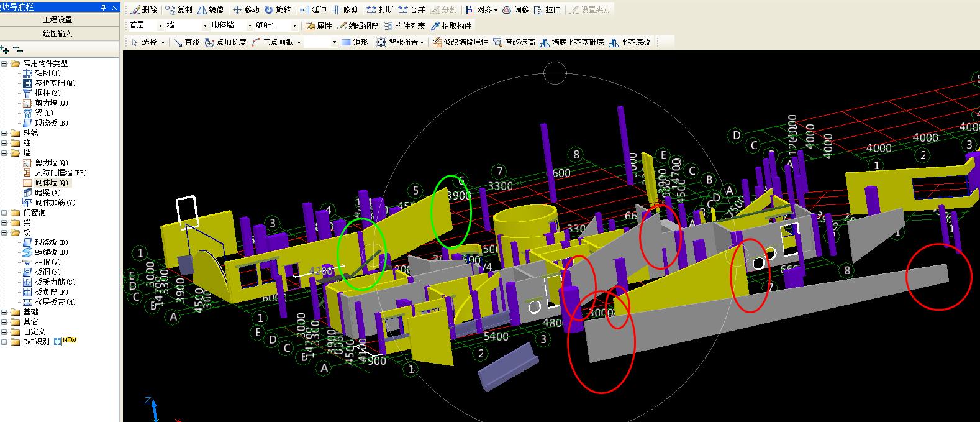Viewport: 980px width, 422px height.
Task: Click 查改标高 check elevation tool
Action: pyautogui.click(x=514, y=42)
